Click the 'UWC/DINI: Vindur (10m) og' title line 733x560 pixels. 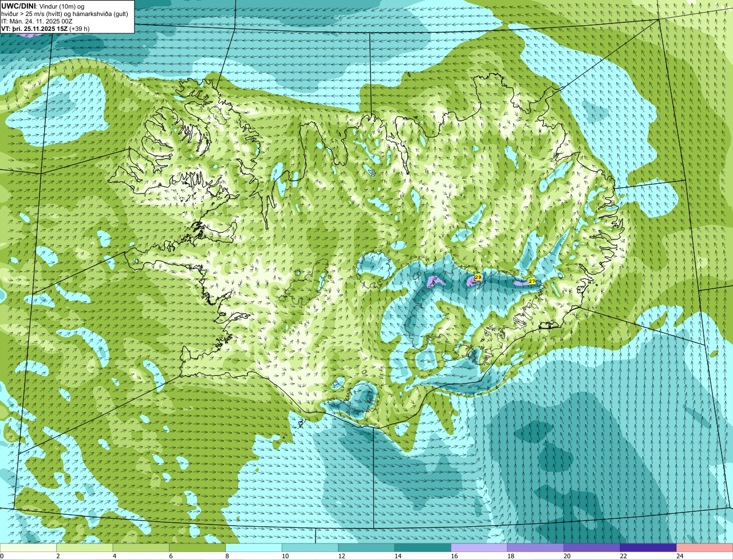click(x=43, y=6)
